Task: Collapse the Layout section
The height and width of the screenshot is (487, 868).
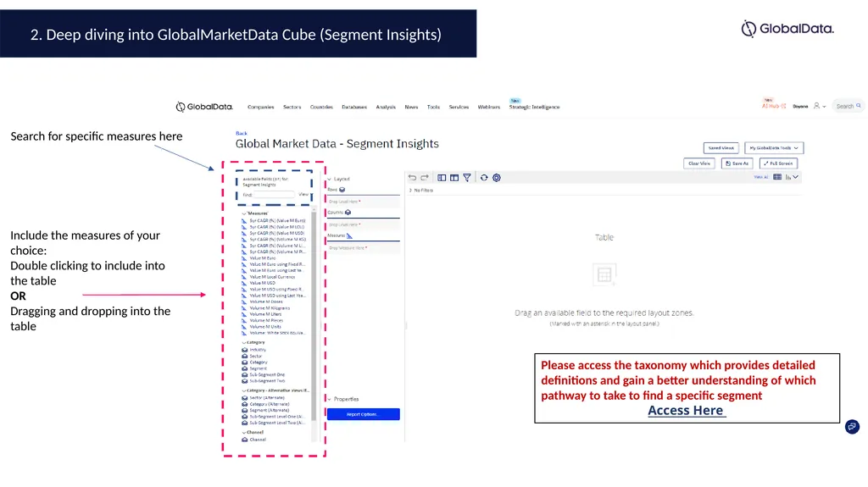Action: click(x=330, y=180)
